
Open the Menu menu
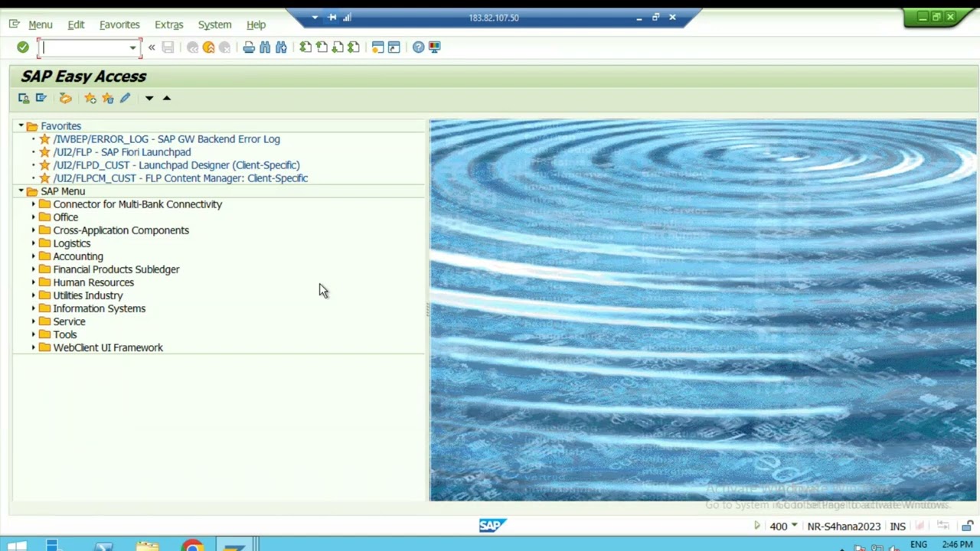click(x=41, y=24)
